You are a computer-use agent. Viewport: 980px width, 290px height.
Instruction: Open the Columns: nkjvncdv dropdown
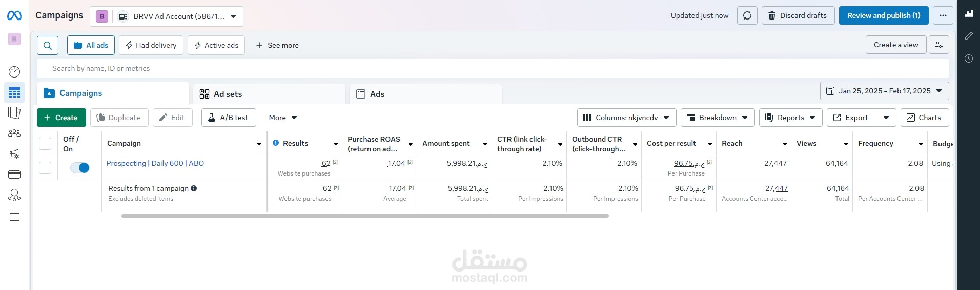click(626, 118)
